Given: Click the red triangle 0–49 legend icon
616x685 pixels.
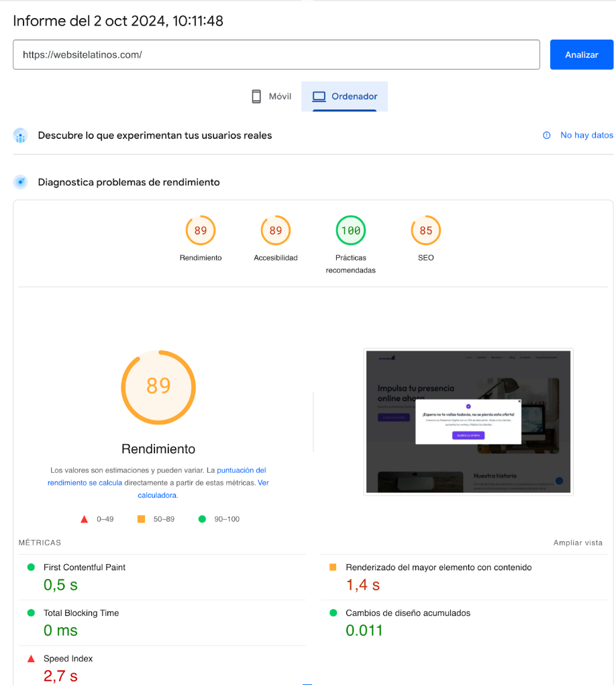Looking at the screenshot, I should [x=85, y=519].
